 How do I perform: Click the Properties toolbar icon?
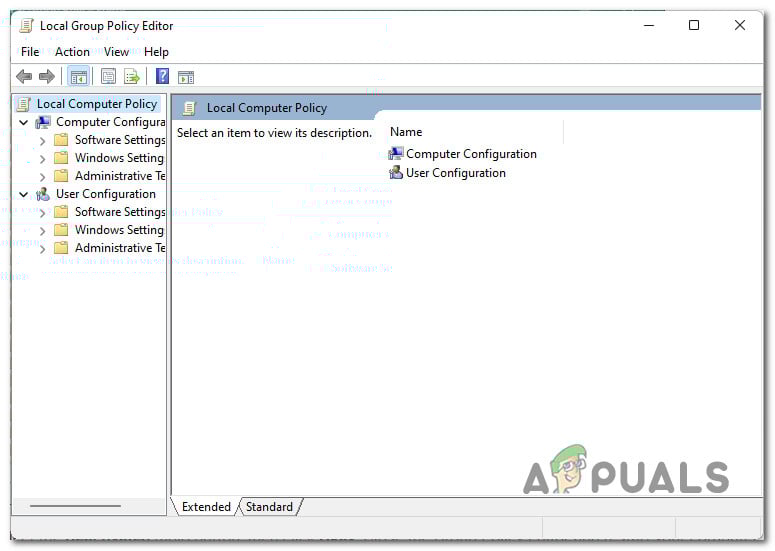click(108, 77)
